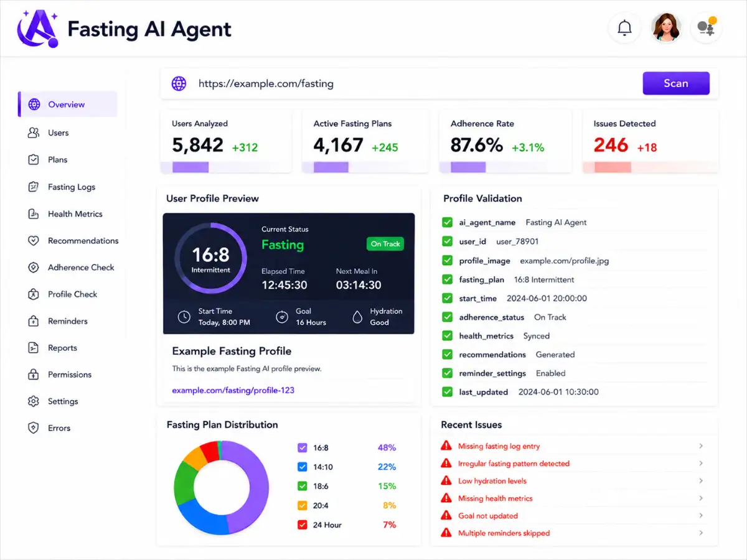Click the Start Time clock icon
Screen dimensions: 747x560
(x=184, y=317)
